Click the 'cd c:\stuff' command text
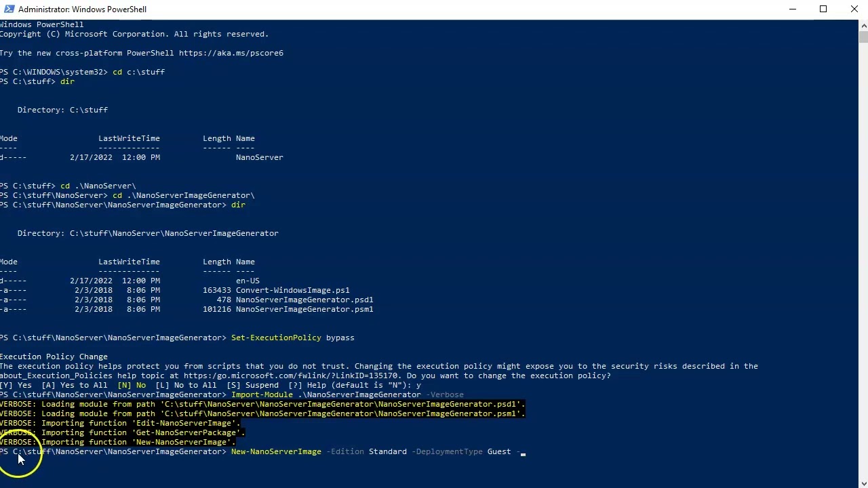 coord(138,72)
